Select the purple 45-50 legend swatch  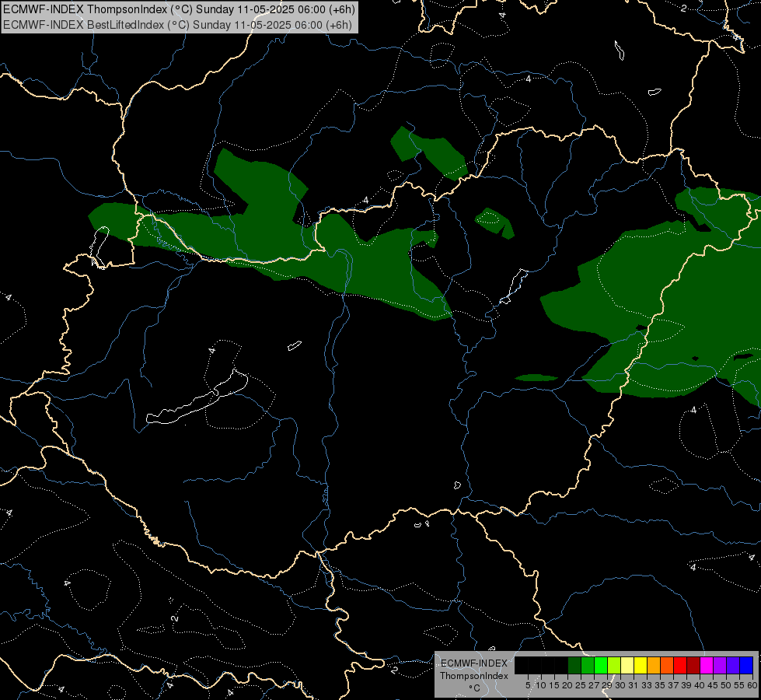(x=720, y=665)
